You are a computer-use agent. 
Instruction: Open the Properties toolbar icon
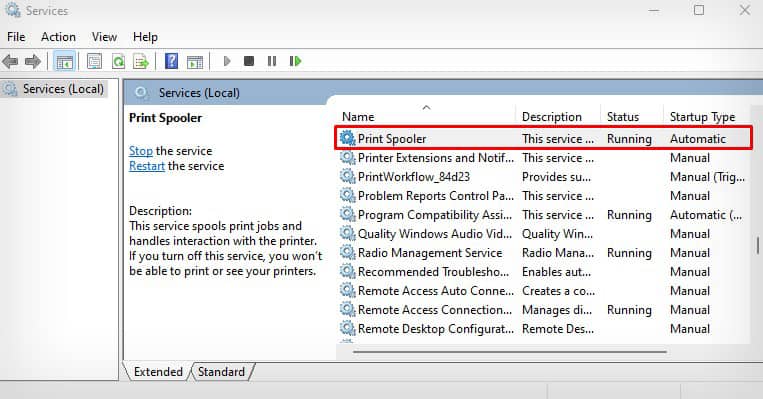point(94,61)
